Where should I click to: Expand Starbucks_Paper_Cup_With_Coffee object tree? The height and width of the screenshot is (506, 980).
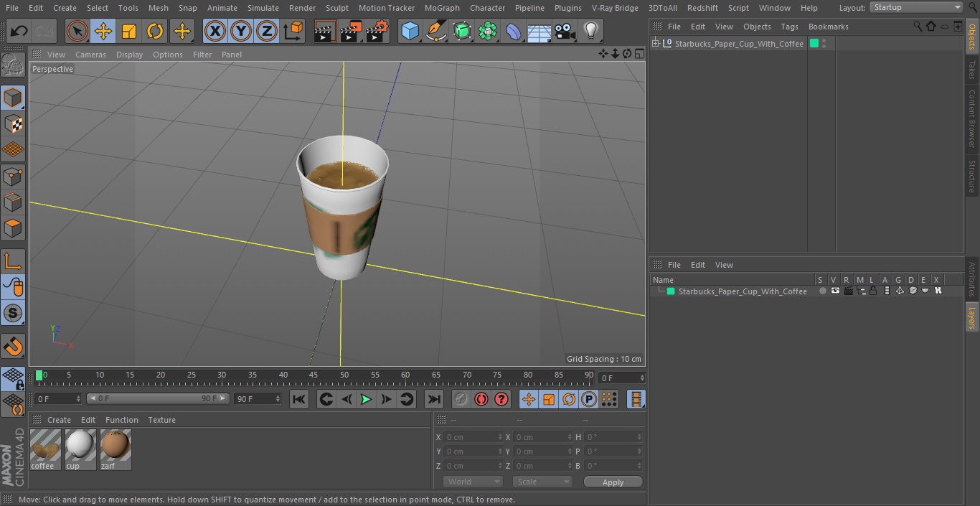click(655, 44)
